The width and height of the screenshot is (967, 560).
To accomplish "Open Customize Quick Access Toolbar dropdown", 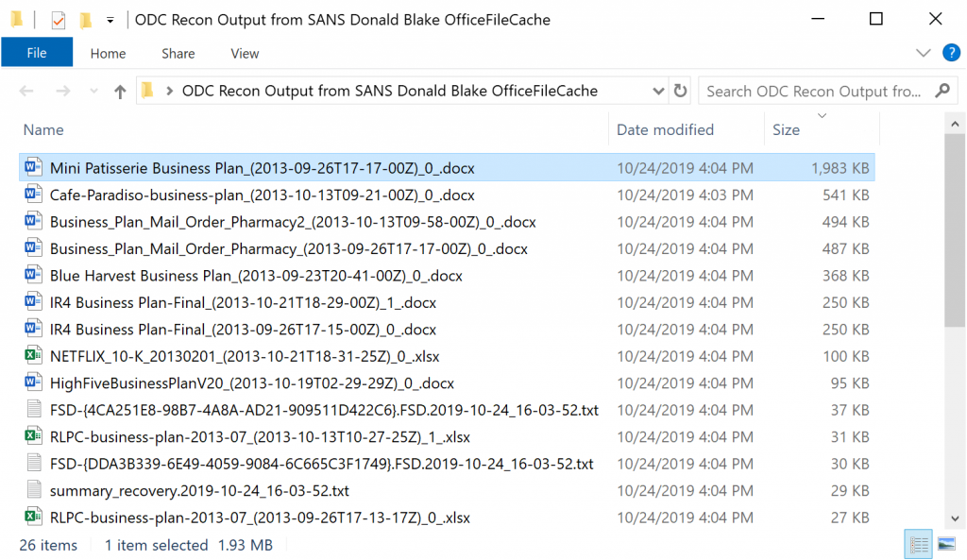I will pos(110,20).
